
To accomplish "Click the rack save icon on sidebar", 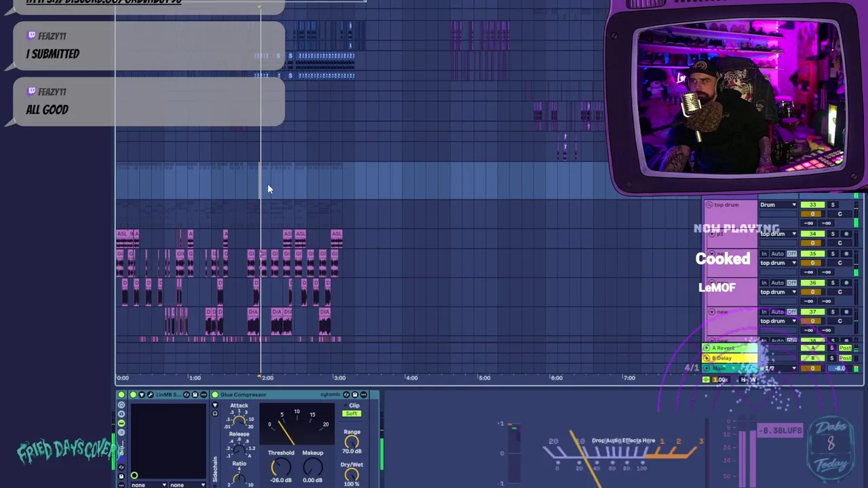I will [x=121, y=476].
